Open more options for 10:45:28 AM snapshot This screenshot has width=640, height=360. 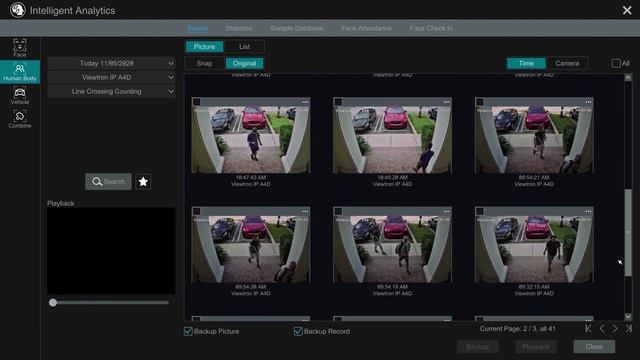click(447, 102)
